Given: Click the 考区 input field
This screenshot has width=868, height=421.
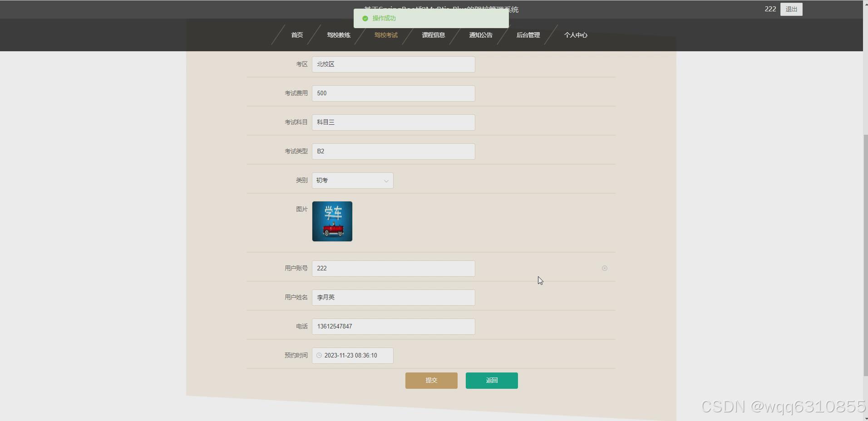Looking at the screenshot, I should (394, 64).
